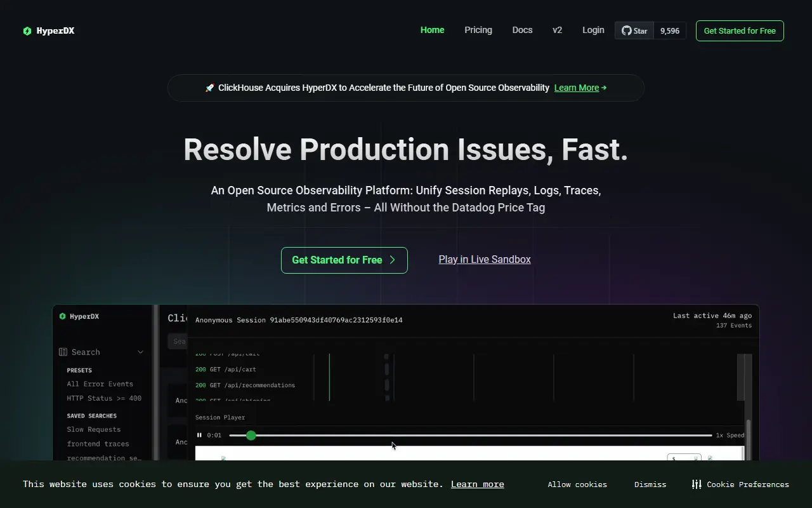The height and width of the screenshot is (508, 812).
Task: Click the GitHub Star button
Action: point(634,30)
